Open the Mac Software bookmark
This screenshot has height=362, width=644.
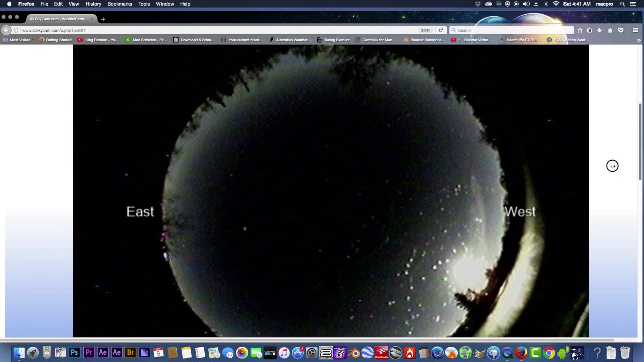146,40
